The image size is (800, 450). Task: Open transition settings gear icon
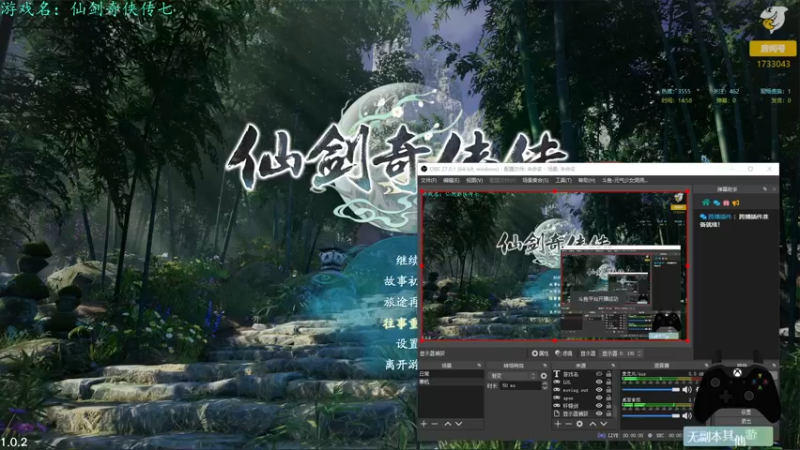[x=543, y=376]
